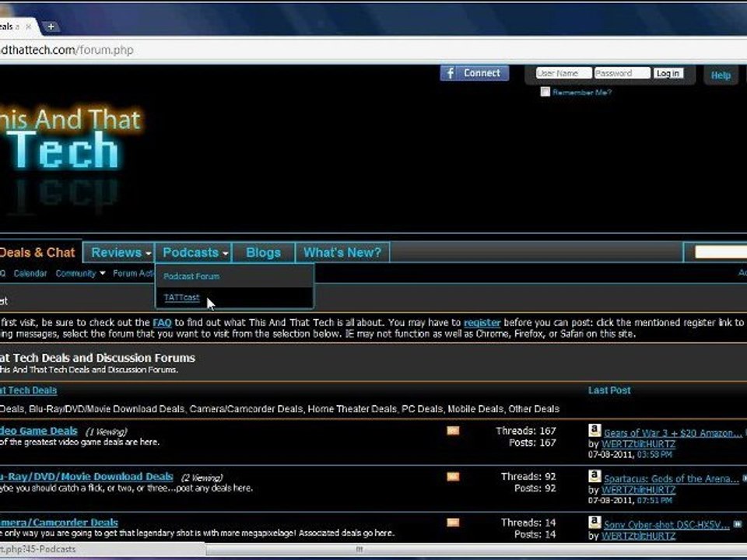
Task: Open a new browser tab
Action: coord(51,26)
